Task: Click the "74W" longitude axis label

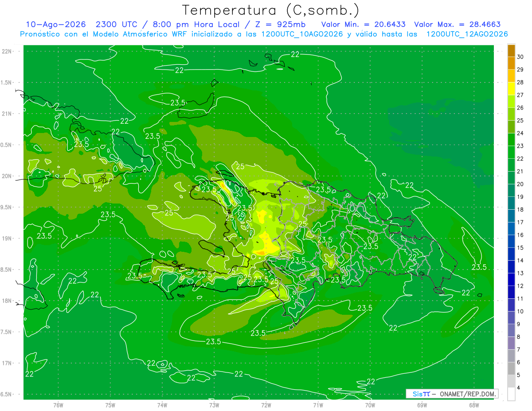Action: point(162,405)
